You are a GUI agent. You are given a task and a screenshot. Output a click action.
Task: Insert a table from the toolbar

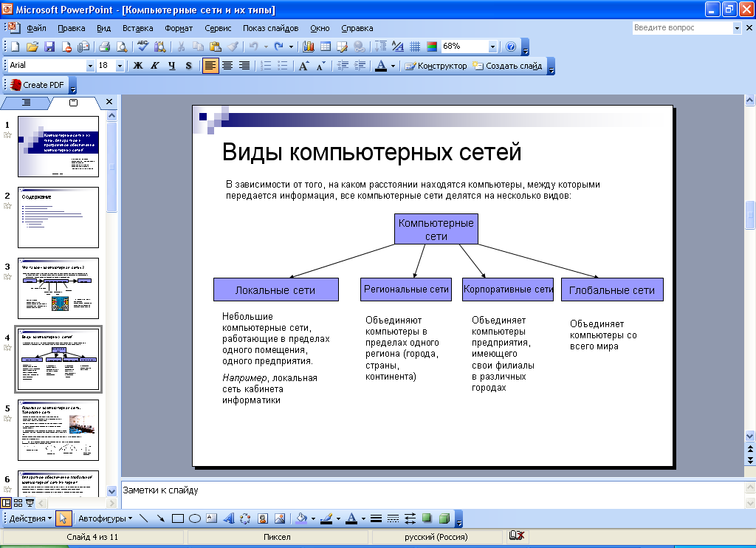coord(325,47)
